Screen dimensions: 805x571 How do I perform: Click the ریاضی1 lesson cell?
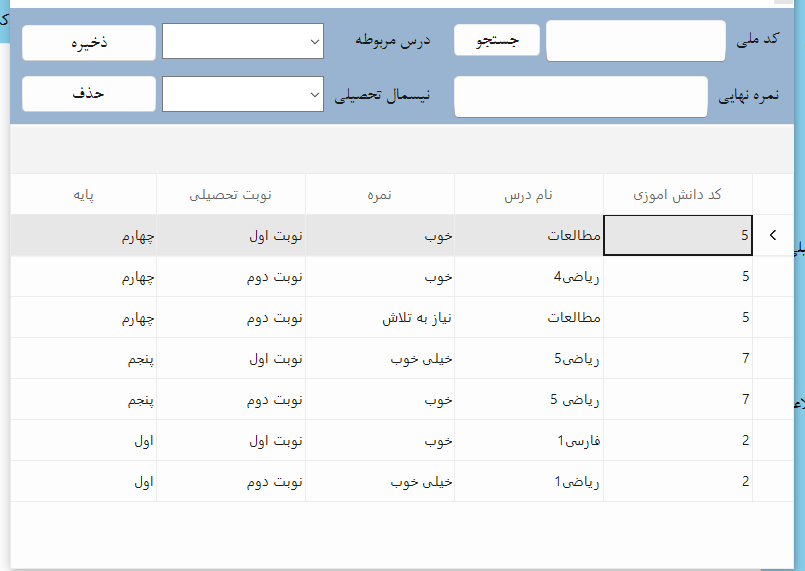[x=529, y=481]
